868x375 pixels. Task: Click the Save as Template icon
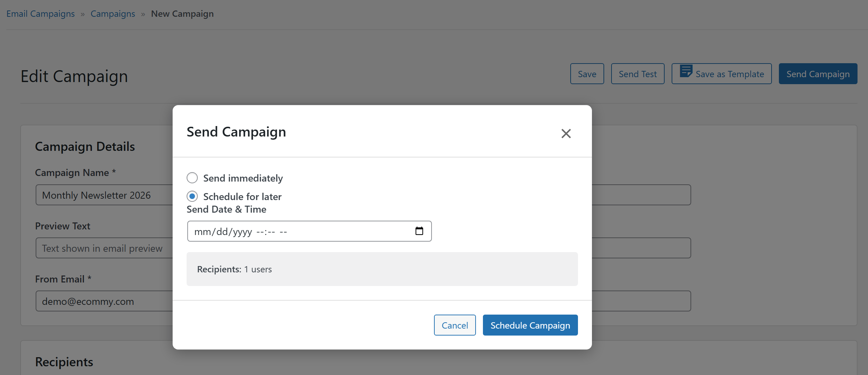(x=686, y=71)
